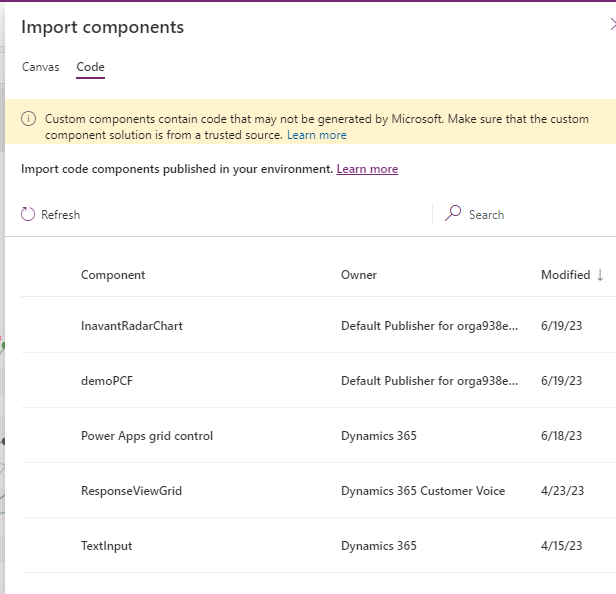
Task: Click the Import components panel title
Action: click(x=103, y=27)
